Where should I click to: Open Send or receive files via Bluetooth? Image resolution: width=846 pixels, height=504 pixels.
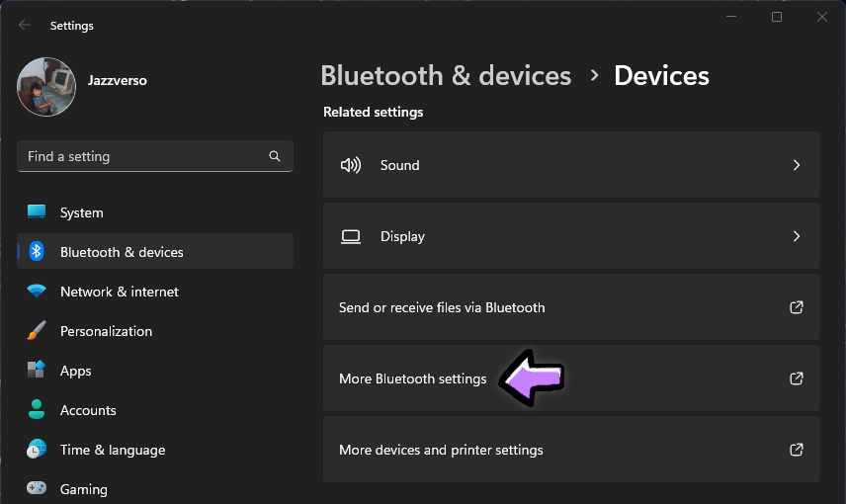tap(442, 307)
